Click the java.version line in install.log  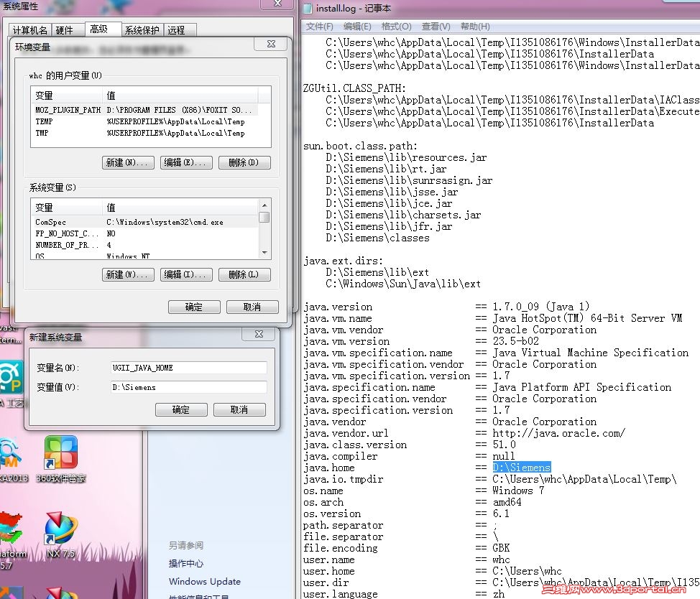(446, 307)
